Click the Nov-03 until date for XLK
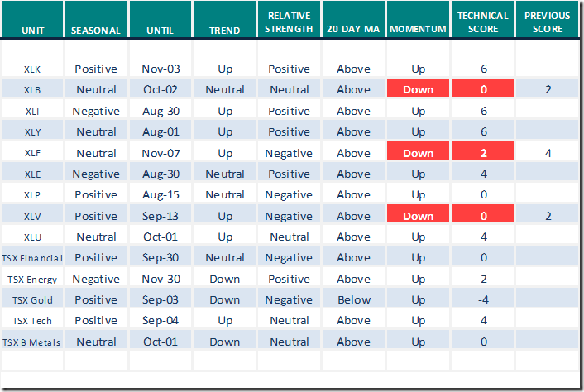 [160, 69]
